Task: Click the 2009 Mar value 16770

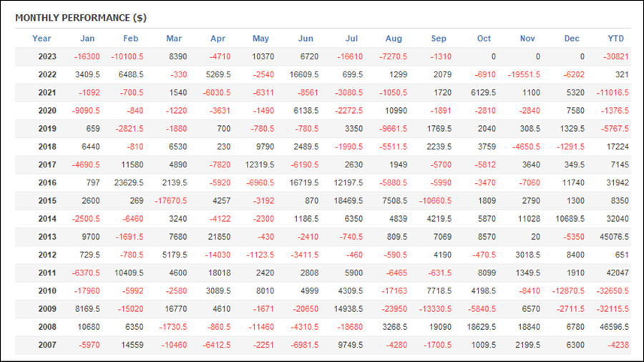Action: tap(175, 310)
